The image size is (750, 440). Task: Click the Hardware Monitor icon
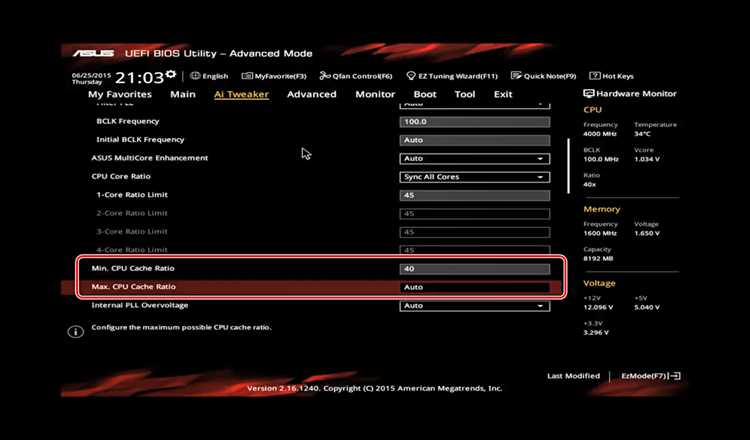pyautogui.click(x=588, y=94)
